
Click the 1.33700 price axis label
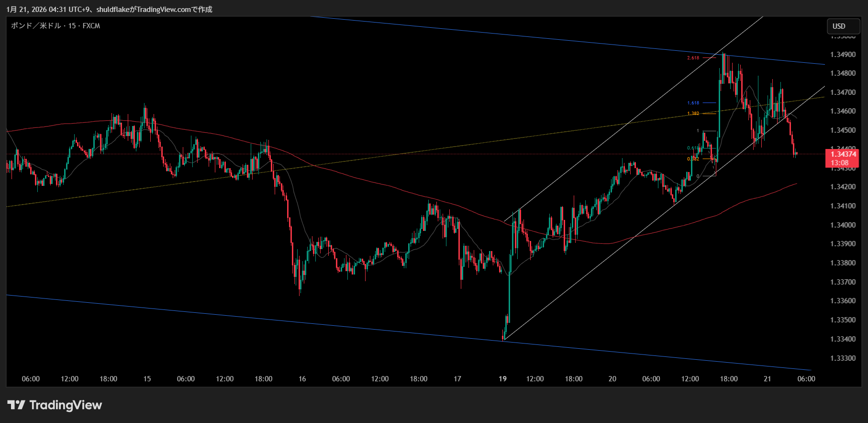(x=843, y=282)
